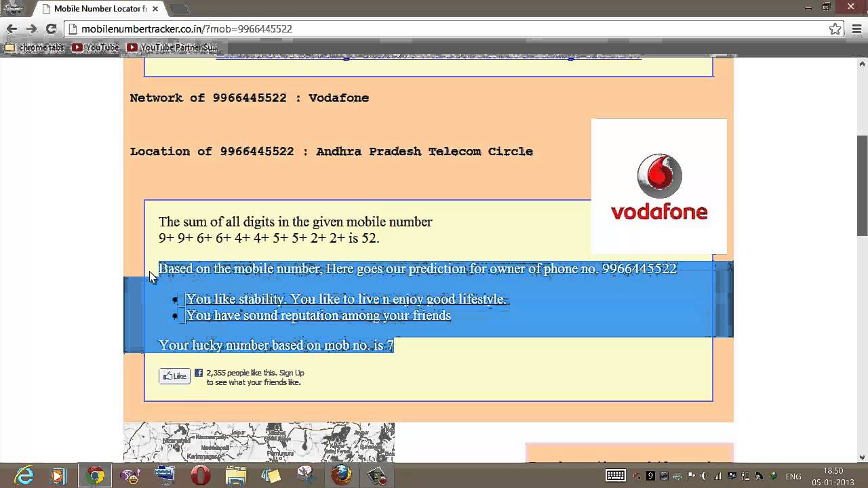Image resolution: width=868 pixels, height=488 pixels.
Task: Click "Your lucky number based on mob no. is 7"
Action: point(276,345)
